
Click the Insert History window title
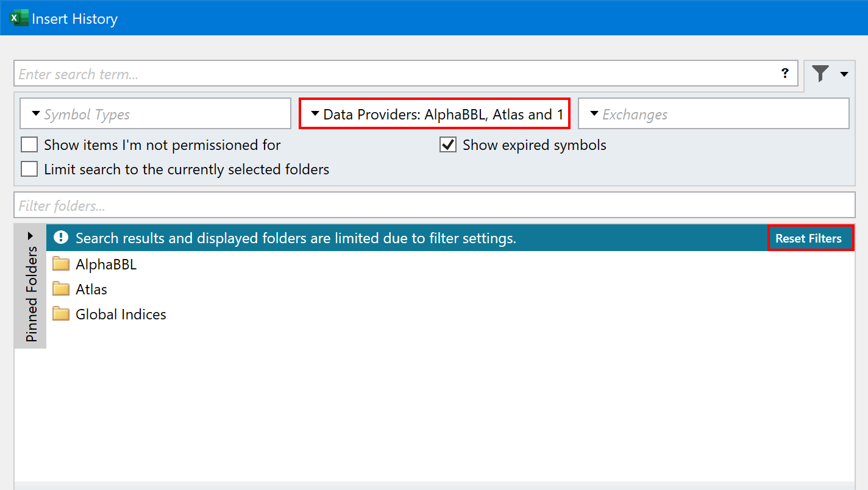coord(75,19)
